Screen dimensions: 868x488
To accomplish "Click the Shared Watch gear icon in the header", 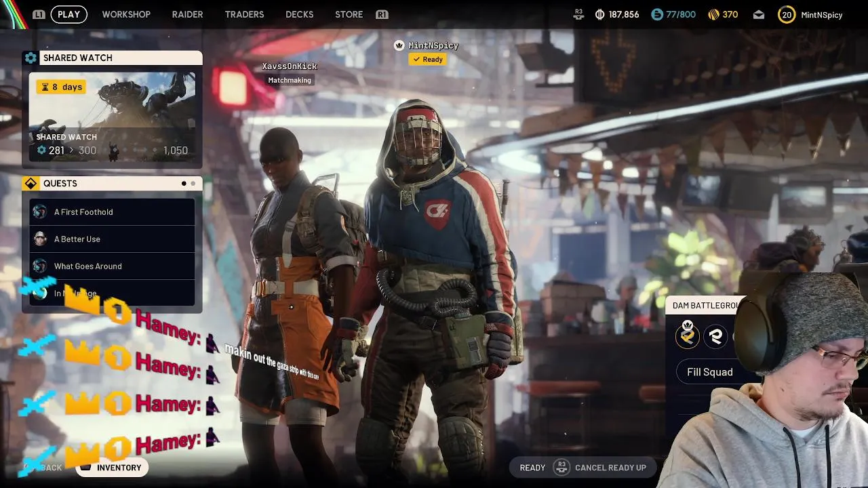I will pos(31,58).
